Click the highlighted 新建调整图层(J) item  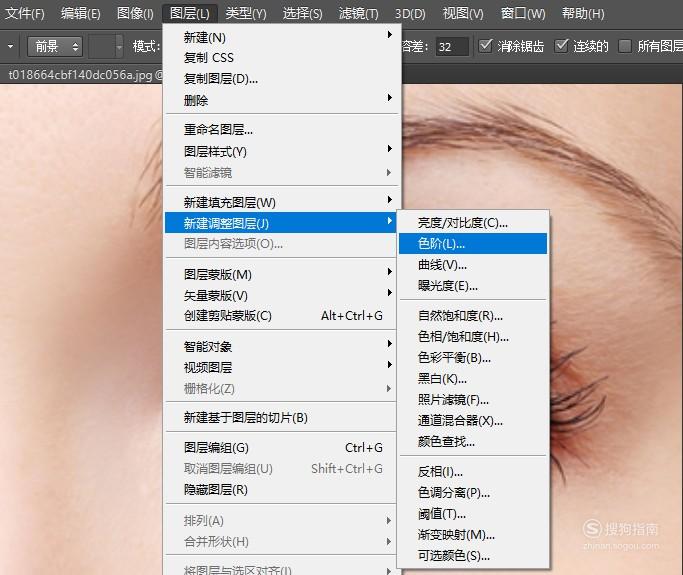click(x=281, y=223)
